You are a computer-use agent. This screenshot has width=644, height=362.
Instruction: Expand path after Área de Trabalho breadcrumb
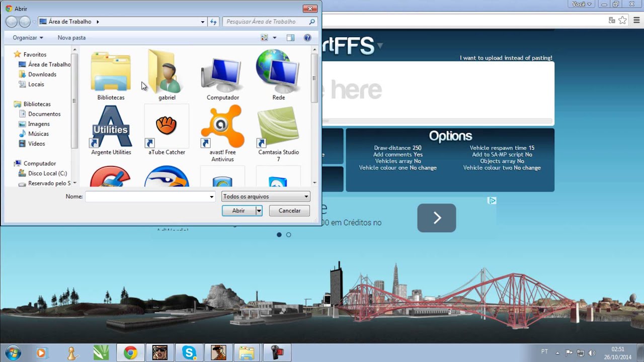pos(98,22)
